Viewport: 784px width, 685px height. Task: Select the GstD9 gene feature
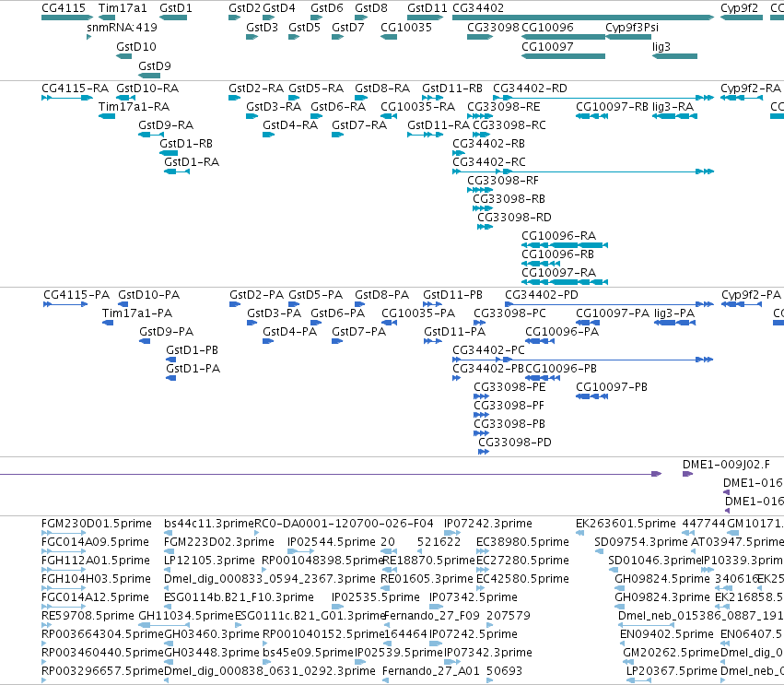[149, 76]
